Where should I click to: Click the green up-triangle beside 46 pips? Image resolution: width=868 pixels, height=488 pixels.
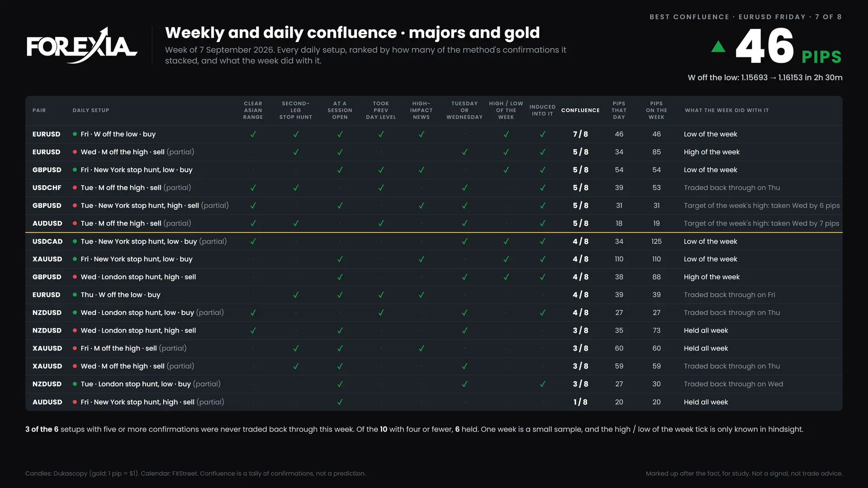click(x=718, y=46)
